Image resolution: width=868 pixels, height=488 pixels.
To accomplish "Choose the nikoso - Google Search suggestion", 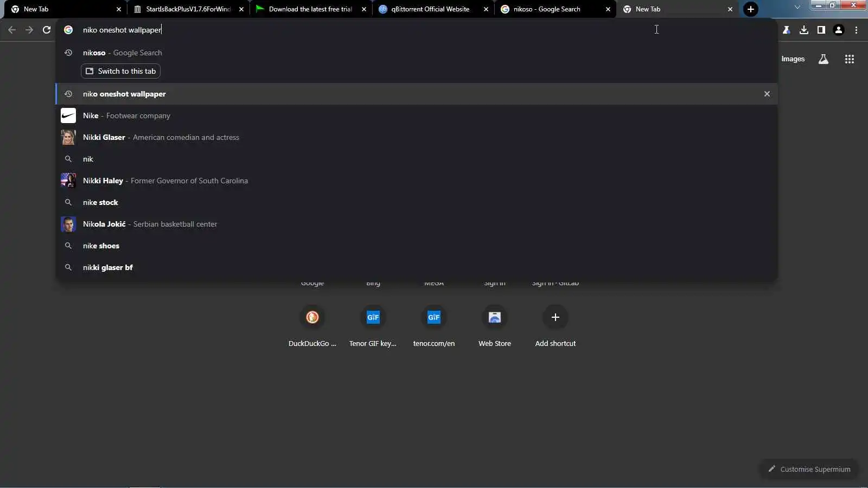I will (417, 53).
